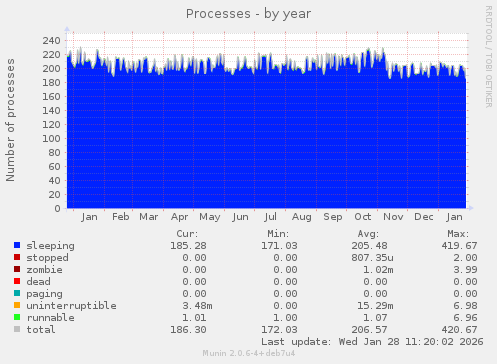Viewport: 497px width, 364px height.
Task: Click the 'Avg:' column header
Action: point(368,234)
